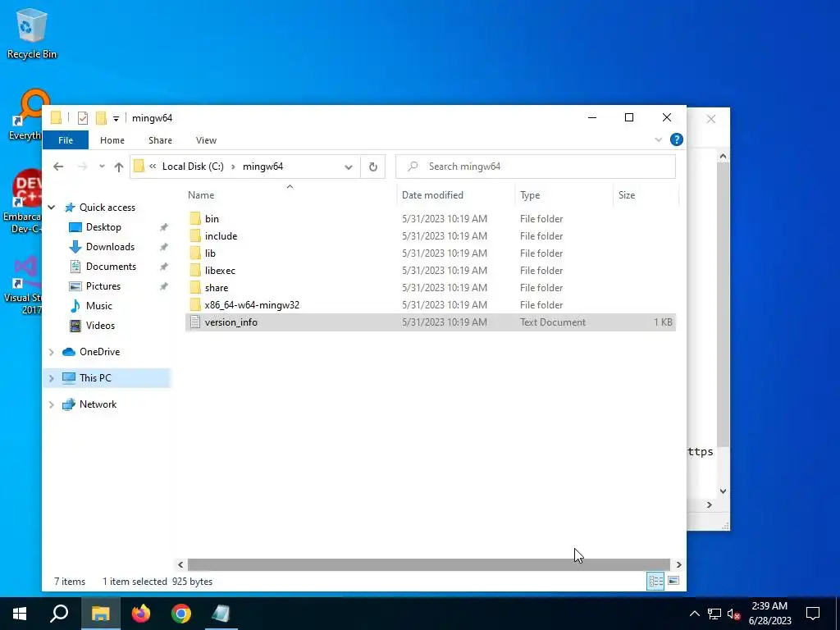The image size is (840, 630).
Task: Launch Google Chrome from taskbar
Action: coord(181,614)
